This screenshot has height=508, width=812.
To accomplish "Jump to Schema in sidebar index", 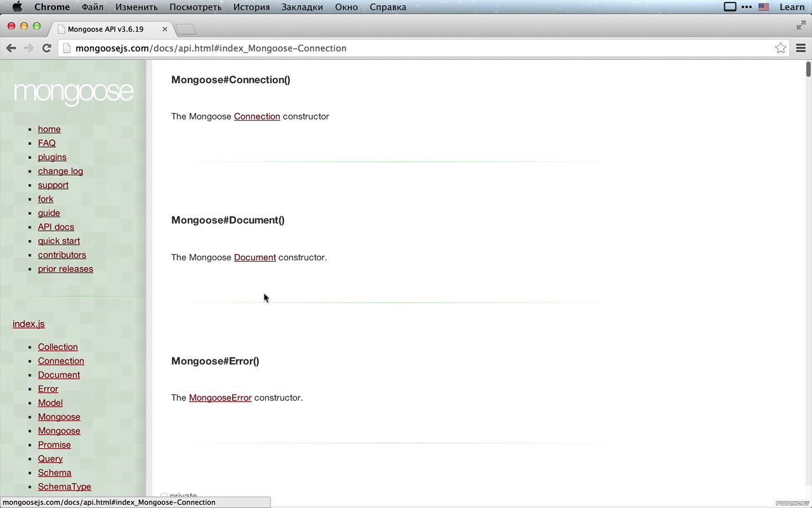I will (x=55, y=472).
